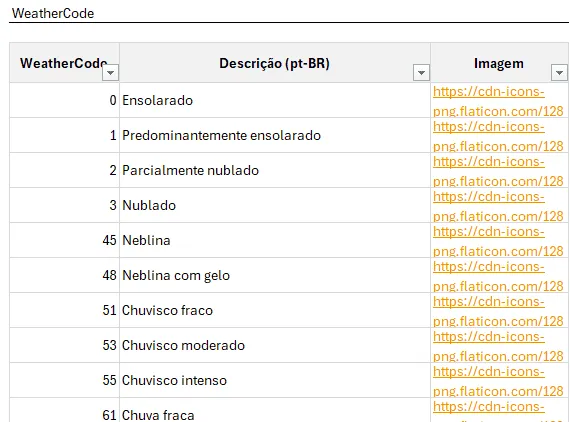Open the link for Neblina com gelo

pyautogui.click(x=498, y=276)
